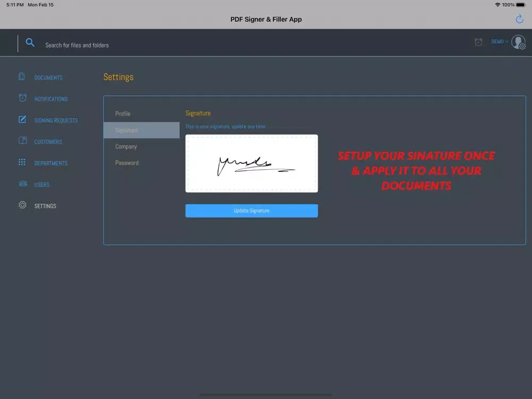Open the Password settings tab
The image size is (532, 399).
click(x=142, y=162)
